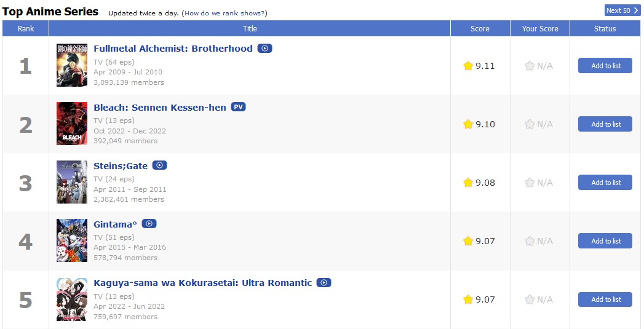Click the grey N/A star for Steins;Gate
The height and width of the screenshot is (329, 644).
(530, 183)
